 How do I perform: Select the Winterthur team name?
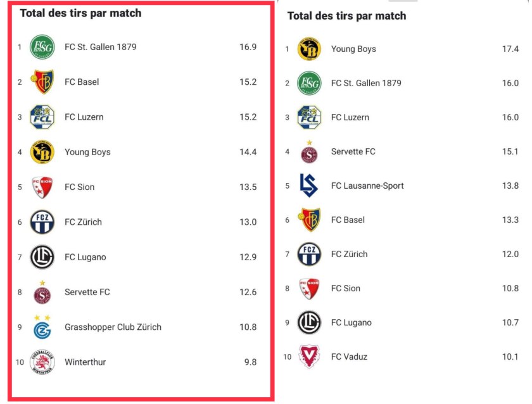click(85, 362)
